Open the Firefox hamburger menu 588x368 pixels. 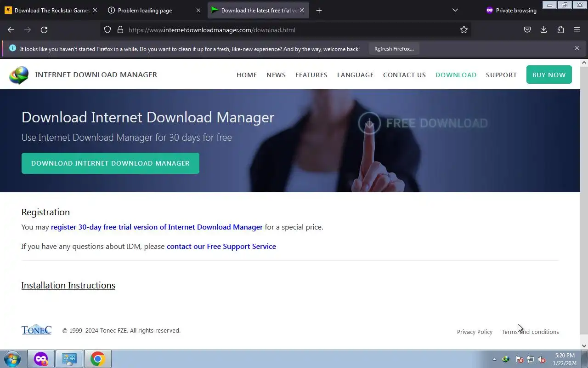coord(577,30)
